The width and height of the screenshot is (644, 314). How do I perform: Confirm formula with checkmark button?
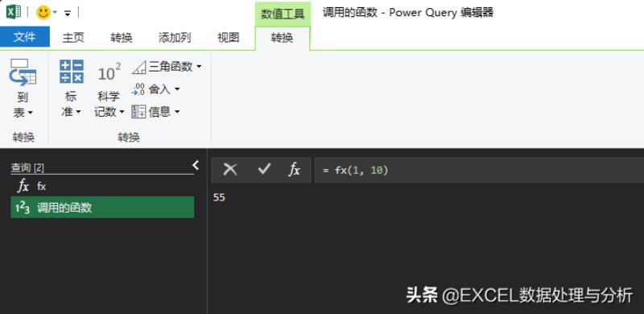264,169
